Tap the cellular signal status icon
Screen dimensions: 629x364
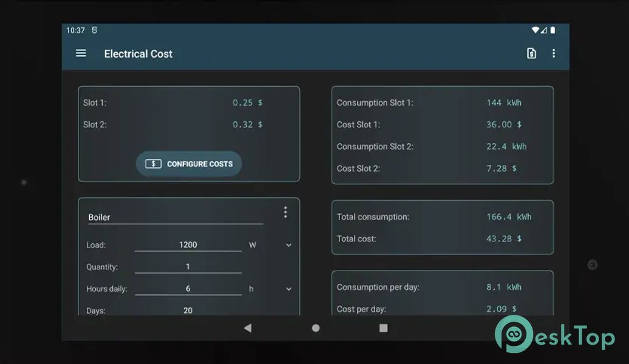tap(543, 30)
